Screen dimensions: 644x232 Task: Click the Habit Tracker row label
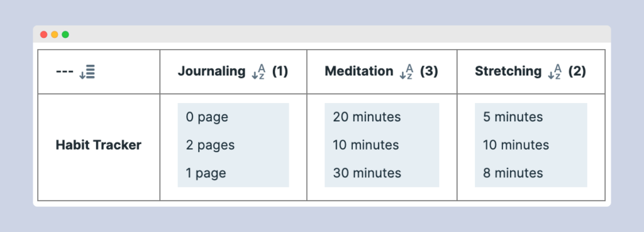pyautogui.click(x=99, y=145)
